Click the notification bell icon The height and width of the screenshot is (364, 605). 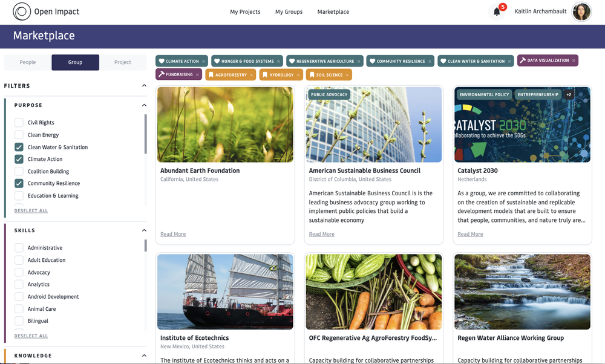pyautogui.click(x=497, y=11)
